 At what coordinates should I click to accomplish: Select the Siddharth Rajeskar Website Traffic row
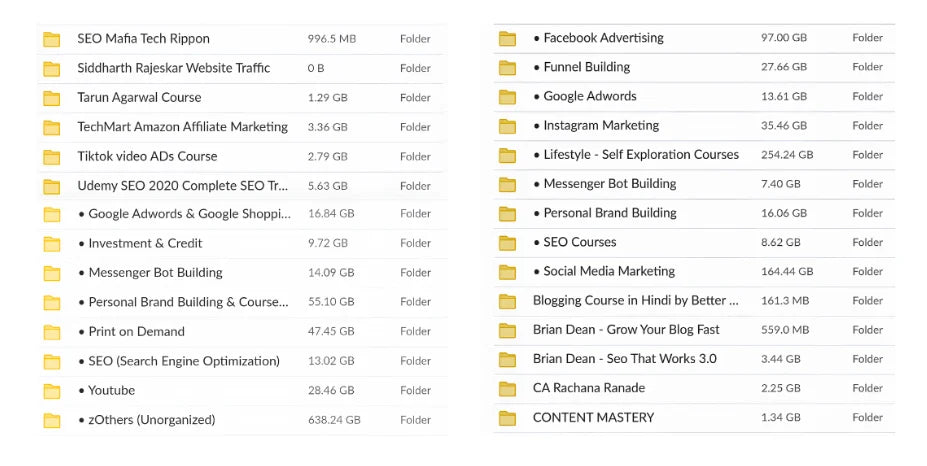click(x=173, y=68)
